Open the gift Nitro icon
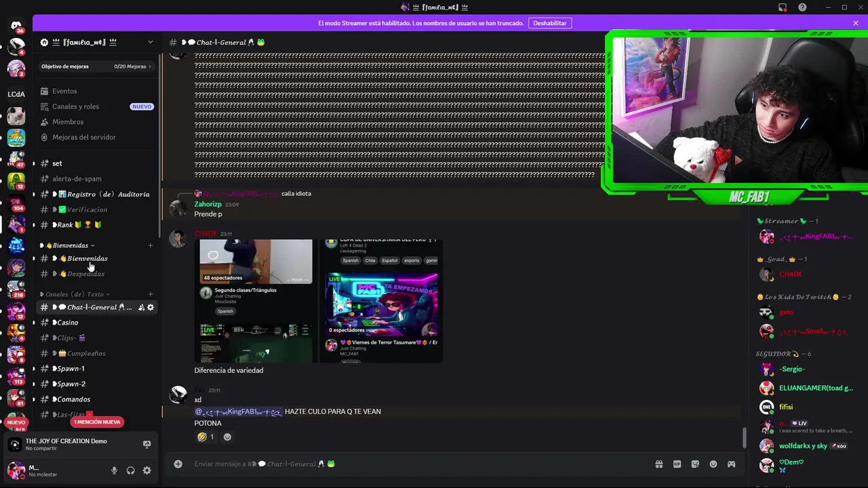Screen dimensions: 868x488 point(658,464)
